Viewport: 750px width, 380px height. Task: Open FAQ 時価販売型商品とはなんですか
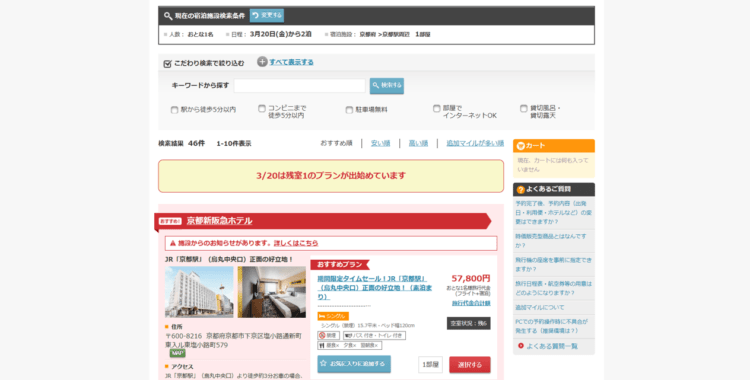click(x=551, y=241)
